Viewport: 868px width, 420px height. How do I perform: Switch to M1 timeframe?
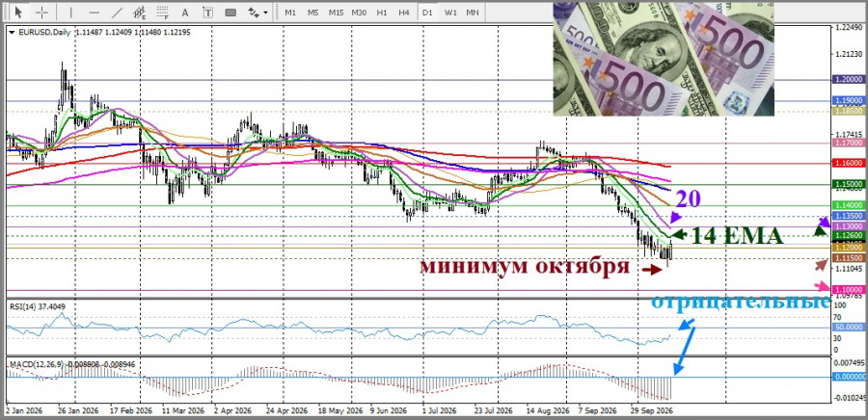(x=290, y=12)
